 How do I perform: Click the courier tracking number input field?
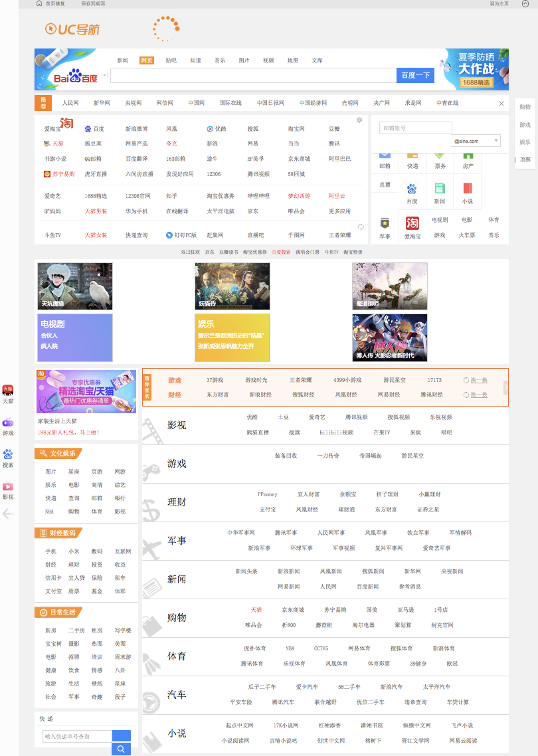tap(76, 736)
